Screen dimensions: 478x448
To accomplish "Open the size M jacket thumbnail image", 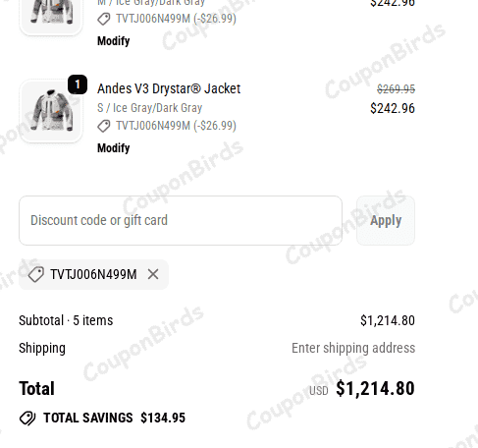I will coord(51,15).
